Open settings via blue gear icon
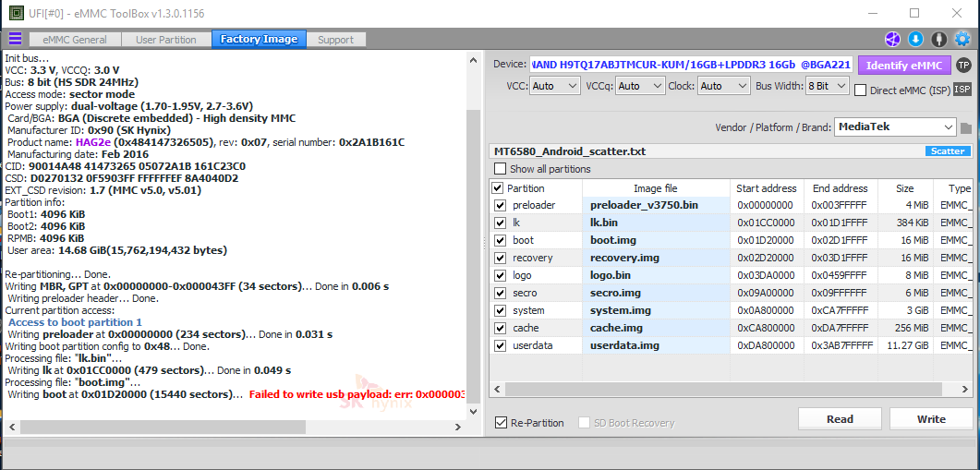Screen dimensions: 980x470 pyautogui.click(x=962, y=40)
